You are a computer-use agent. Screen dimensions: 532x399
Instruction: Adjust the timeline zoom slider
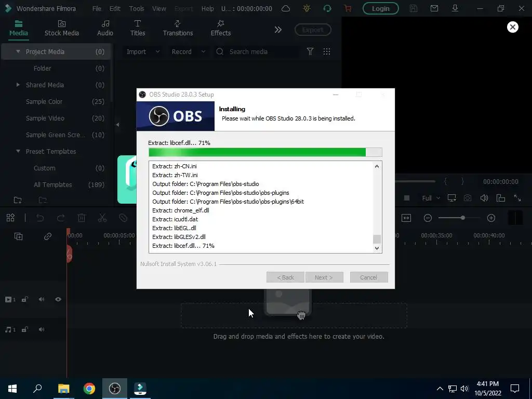(463, 218)
